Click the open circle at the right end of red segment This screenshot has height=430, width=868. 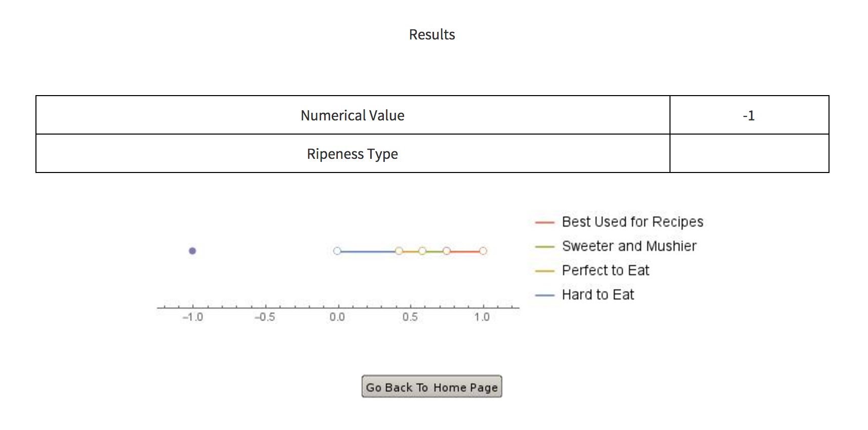pos(483,251)
